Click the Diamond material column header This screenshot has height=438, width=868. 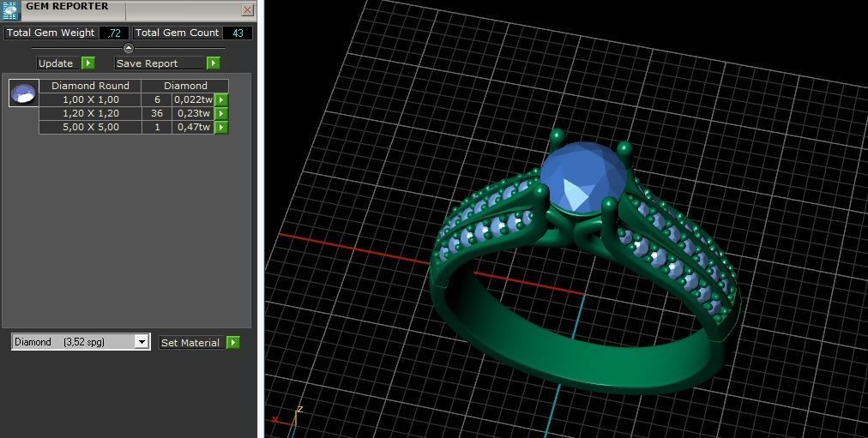coord(185,86)
